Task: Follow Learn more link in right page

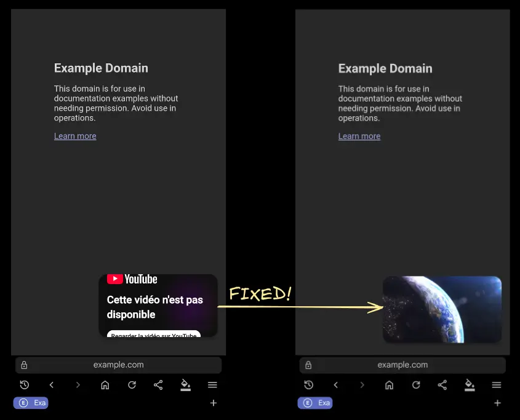Action: click(x=359, y=136)
